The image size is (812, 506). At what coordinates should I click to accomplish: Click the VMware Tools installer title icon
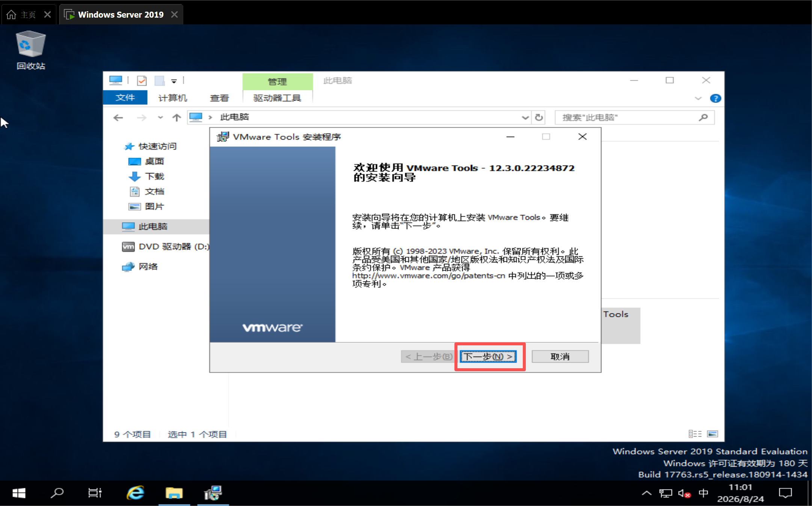click(223, 137)
